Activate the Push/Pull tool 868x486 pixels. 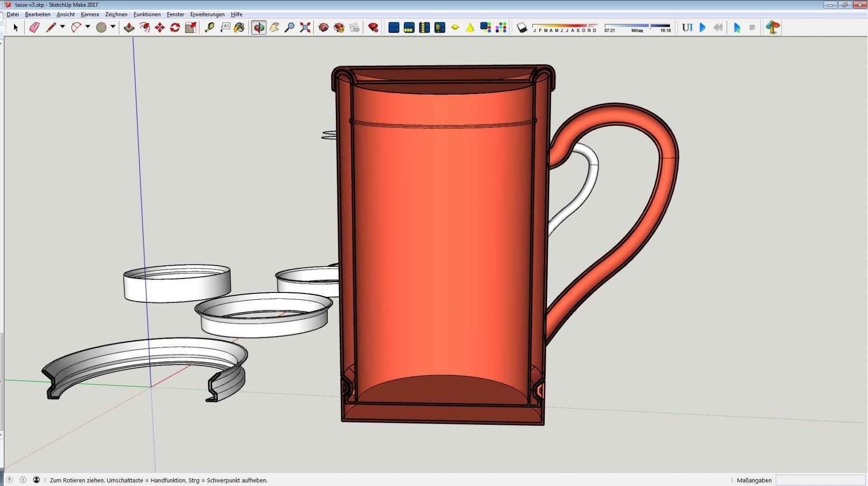click(x=129, y=28)
